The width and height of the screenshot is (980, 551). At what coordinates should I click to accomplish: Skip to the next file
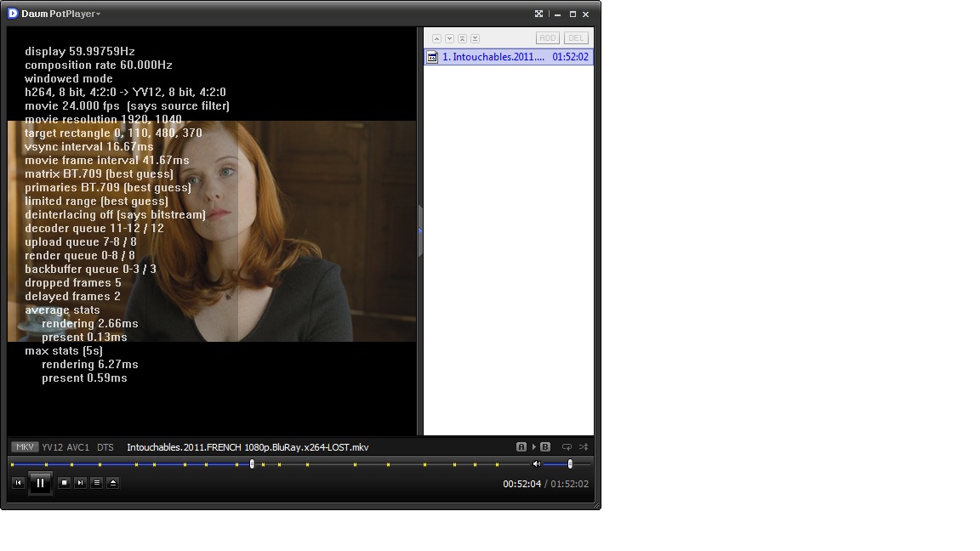[80, 483]
